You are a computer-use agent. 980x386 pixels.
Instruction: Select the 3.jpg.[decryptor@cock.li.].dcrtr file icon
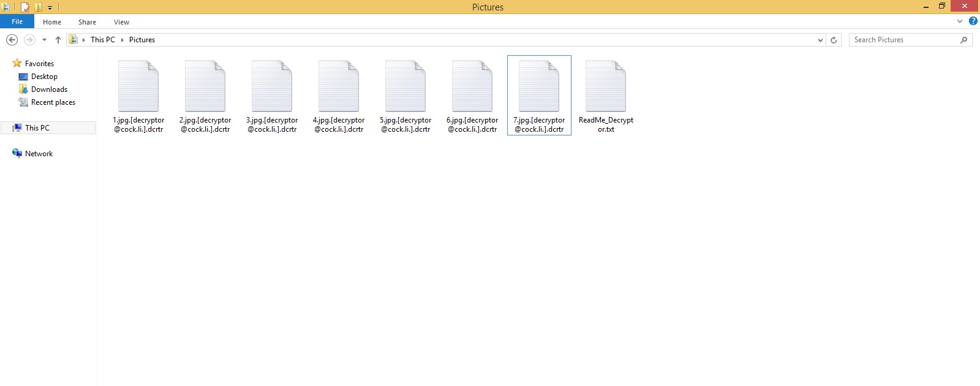point(272,86)
